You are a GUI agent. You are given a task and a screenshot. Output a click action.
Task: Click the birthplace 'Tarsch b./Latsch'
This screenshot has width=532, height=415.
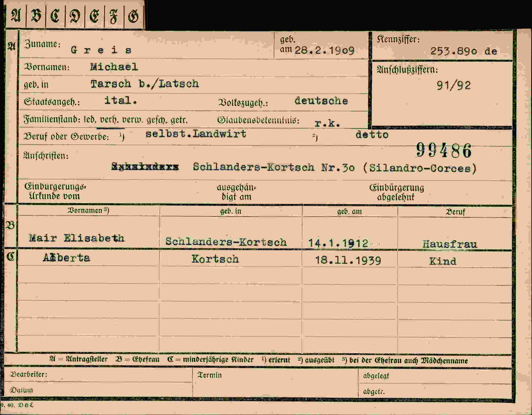[145, 84]
